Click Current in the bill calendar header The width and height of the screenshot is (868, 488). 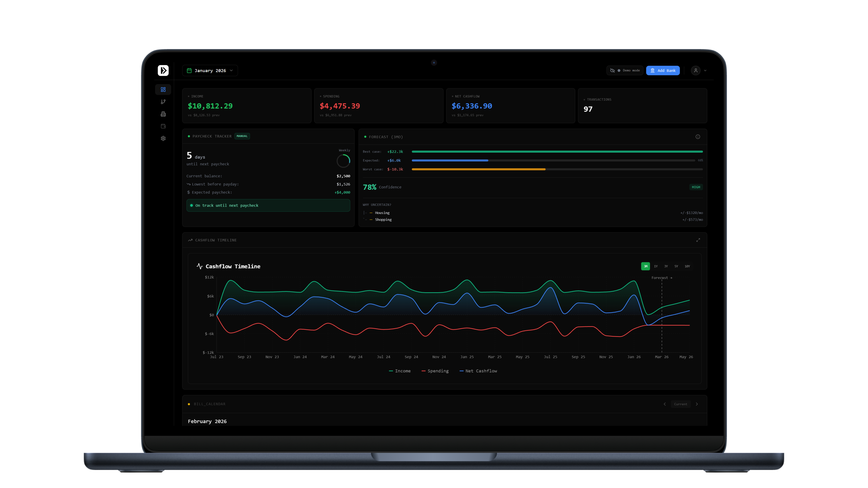click(681, 404)
